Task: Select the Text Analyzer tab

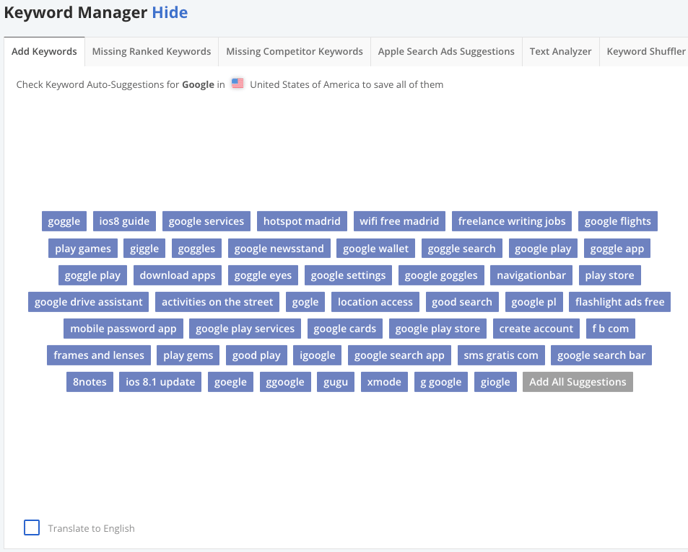Action: [x=560, y=51]
